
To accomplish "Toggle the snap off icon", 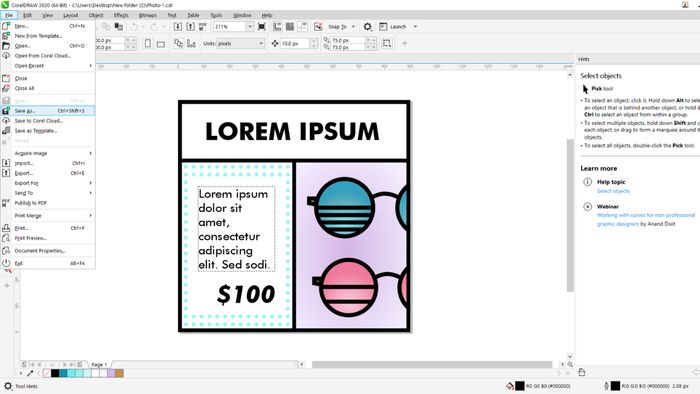I will [x=318, y=26].
